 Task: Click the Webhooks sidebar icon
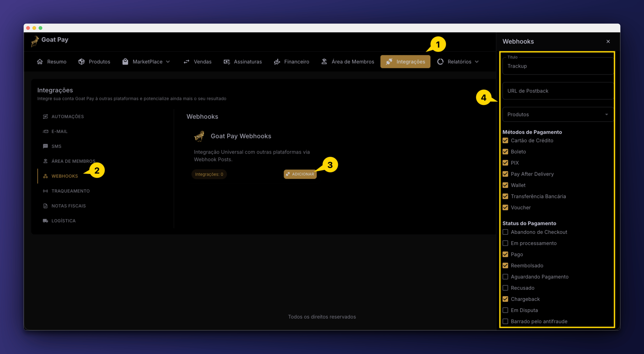coord(45,176)
